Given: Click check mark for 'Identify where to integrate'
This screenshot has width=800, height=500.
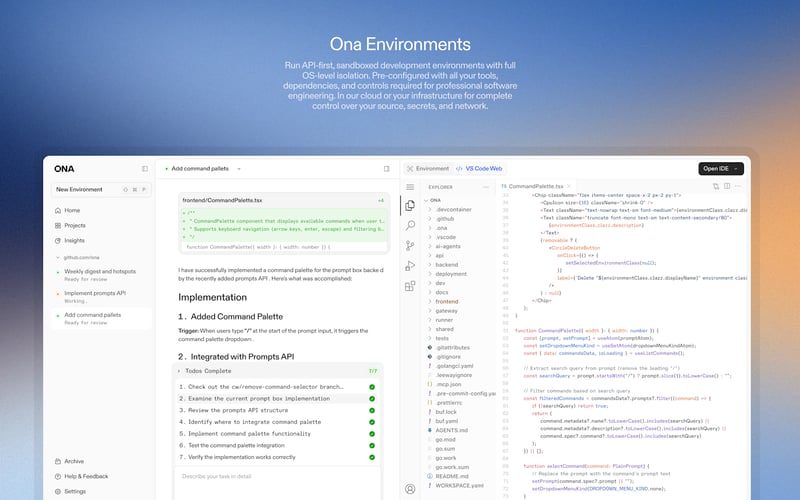Looking at the screenshot, I should [x=372, y=422].
